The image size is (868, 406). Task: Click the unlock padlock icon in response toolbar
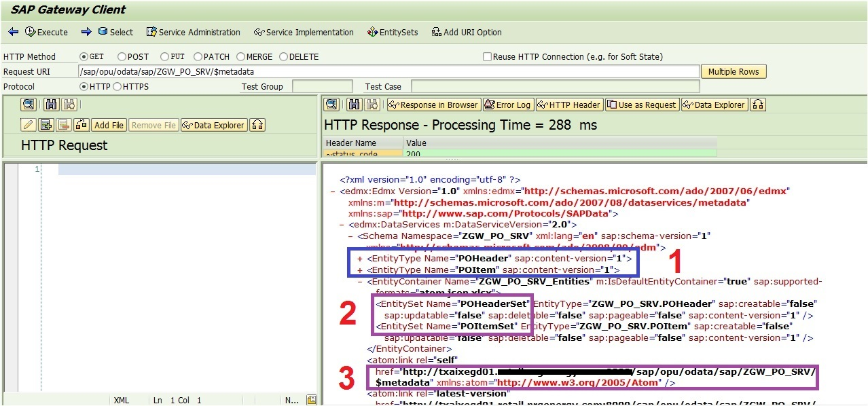[x=759, y=104]
